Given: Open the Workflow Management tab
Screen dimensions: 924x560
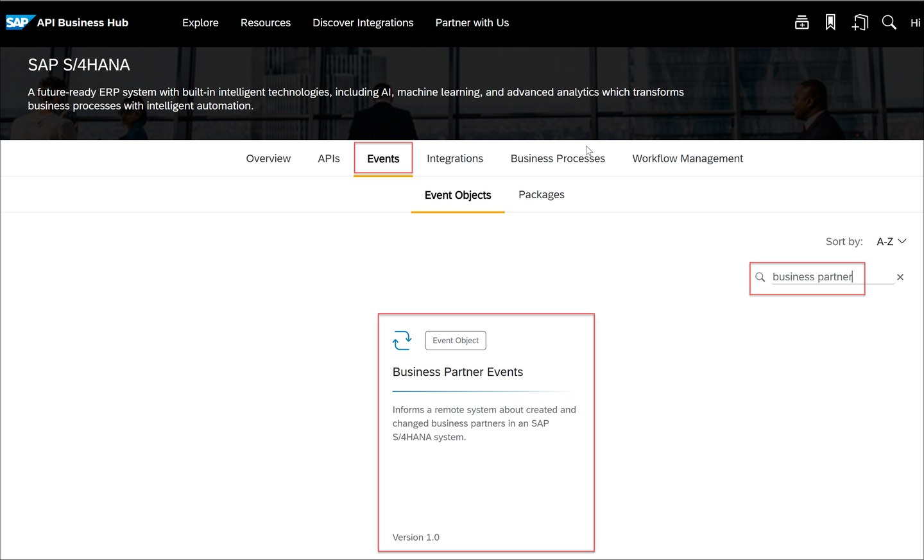Looking at the screenshot, I should (x=687, y=158).
